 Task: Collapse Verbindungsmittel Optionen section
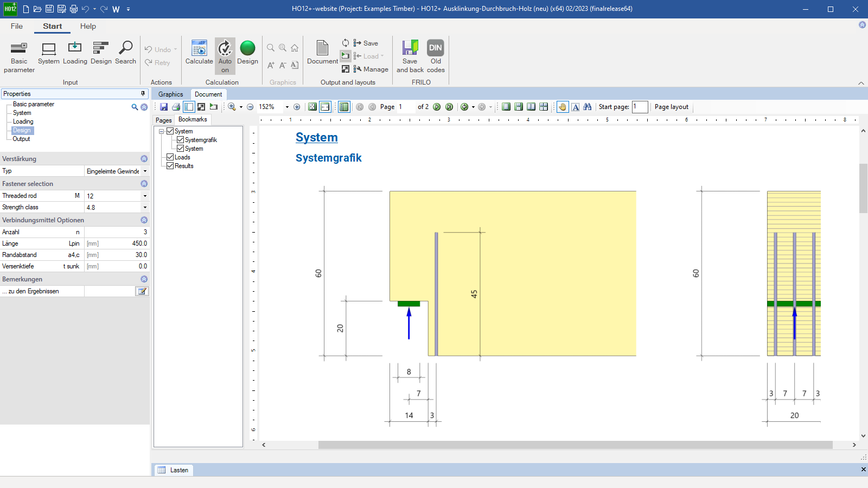pos(144,220)
